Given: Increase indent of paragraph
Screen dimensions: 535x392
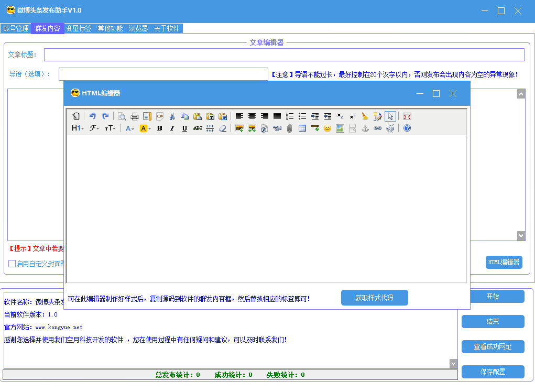Looking at the screenshot, I should click(315, 116).
